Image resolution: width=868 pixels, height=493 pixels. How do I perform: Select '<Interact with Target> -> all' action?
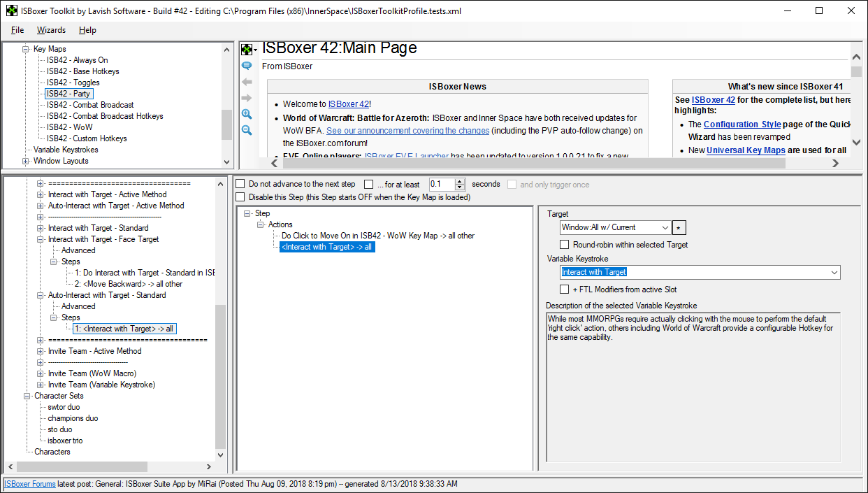pos(327,247)
